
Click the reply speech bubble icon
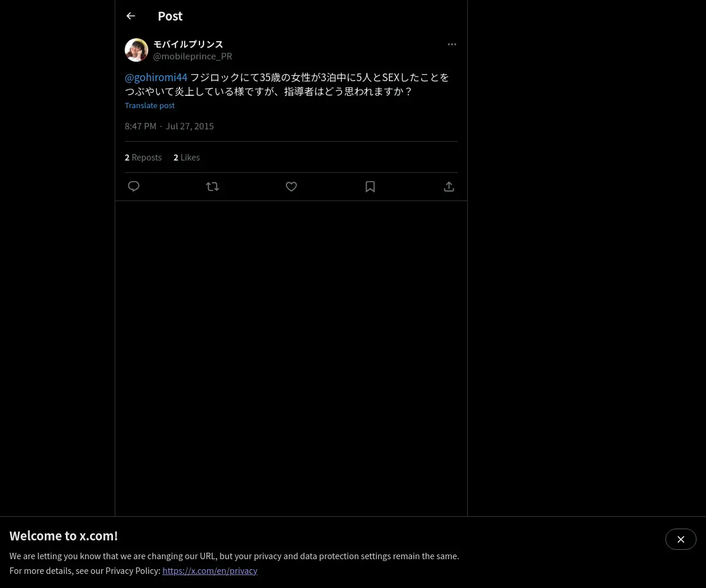134,186
